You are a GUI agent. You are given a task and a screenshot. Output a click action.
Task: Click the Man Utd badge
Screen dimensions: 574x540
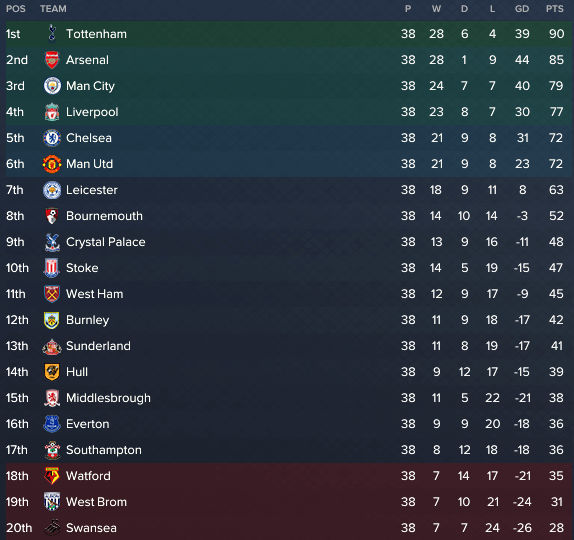(52, 164)
